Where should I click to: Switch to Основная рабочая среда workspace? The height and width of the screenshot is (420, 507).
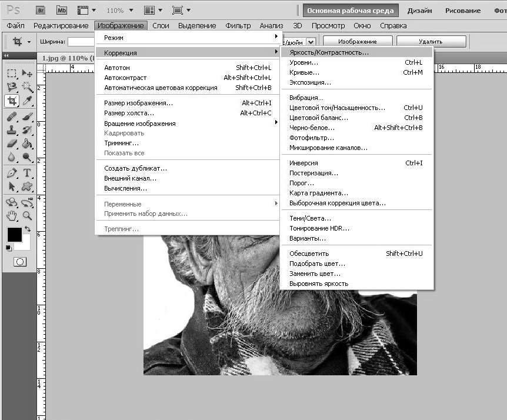[351, 11]
